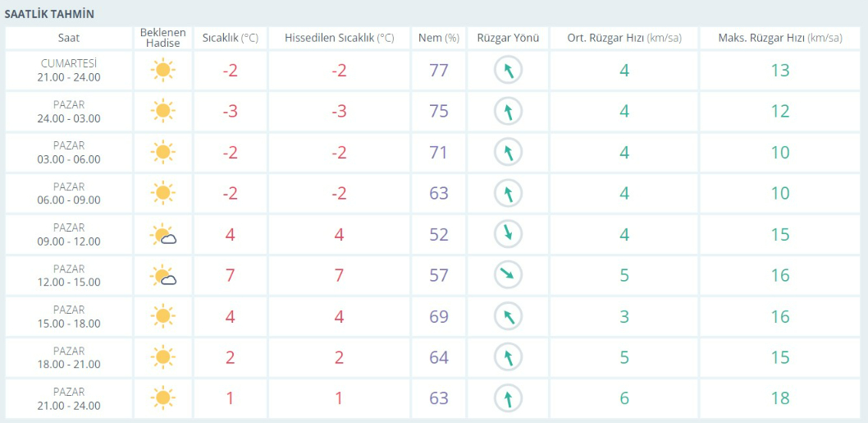Click the Saat column header
This screenshot has width=868, height=423.
click(x=69, y=38)
